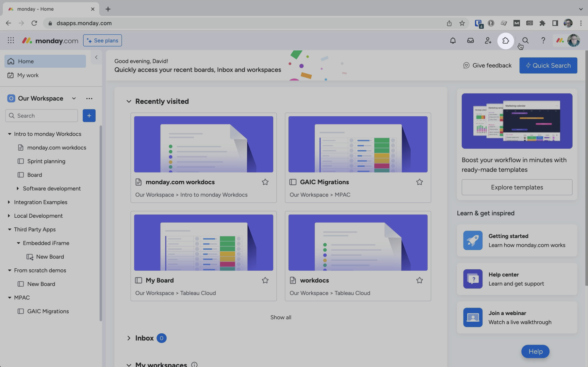Click the browser address bar URL
This screenshot has height=367, width=588.
coord(84,23)
